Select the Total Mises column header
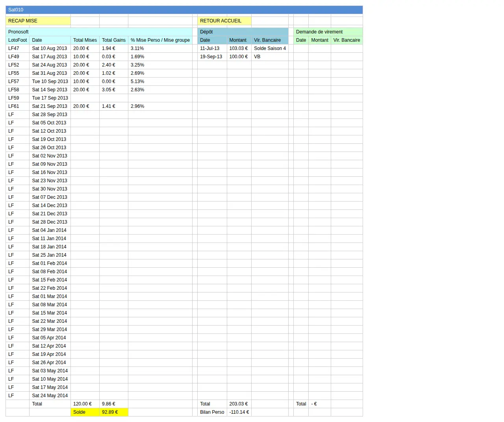The height and width of the screenshot is (422, 504). (85, 40)
